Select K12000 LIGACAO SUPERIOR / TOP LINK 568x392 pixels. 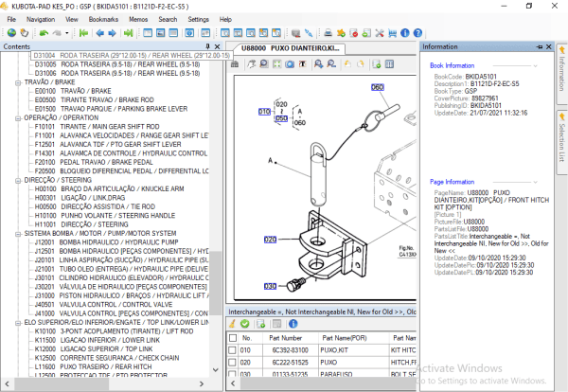click(x=94, y=348)
